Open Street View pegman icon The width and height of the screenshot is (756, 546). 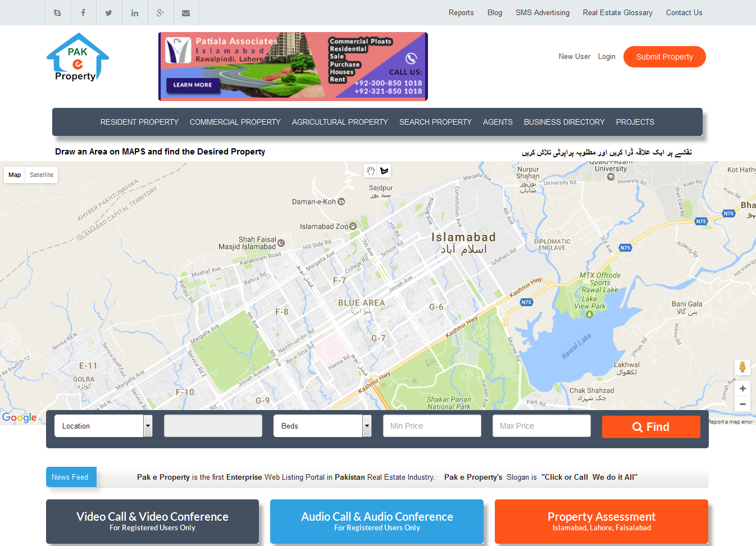point(743,367)
